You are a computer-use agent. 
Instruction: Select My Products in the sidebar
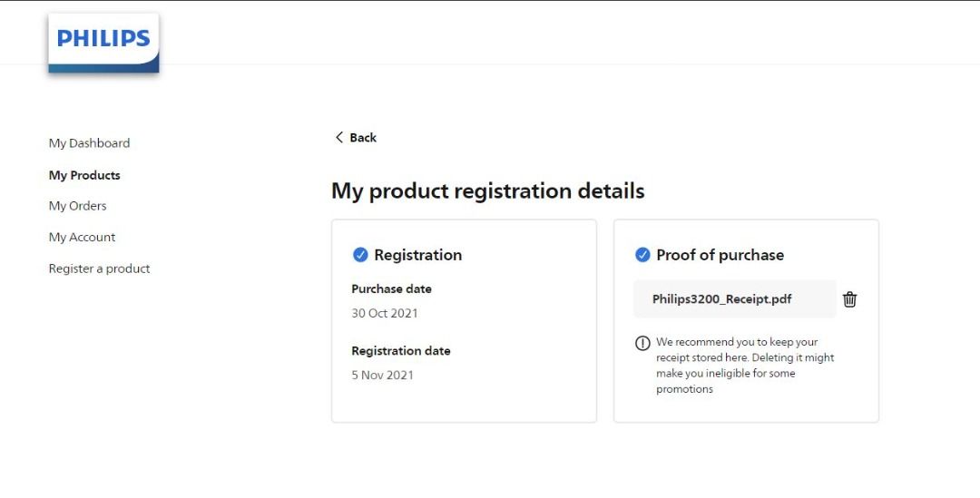tap(84, 175)
